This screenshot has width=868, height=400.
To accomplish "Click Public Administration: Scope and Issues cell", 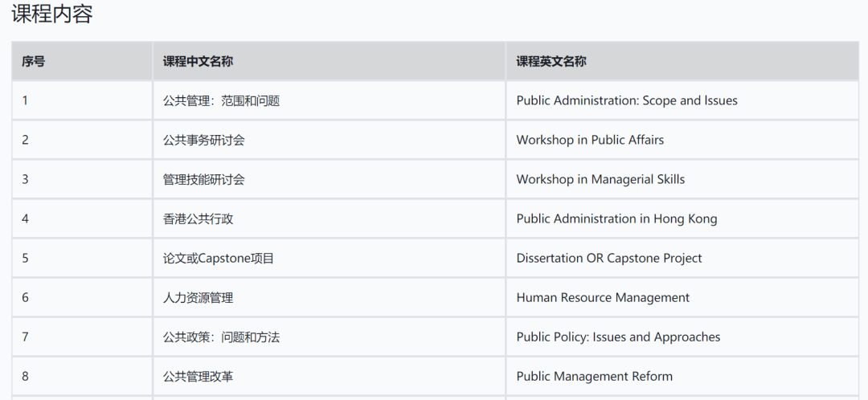I will pos(682,100).
